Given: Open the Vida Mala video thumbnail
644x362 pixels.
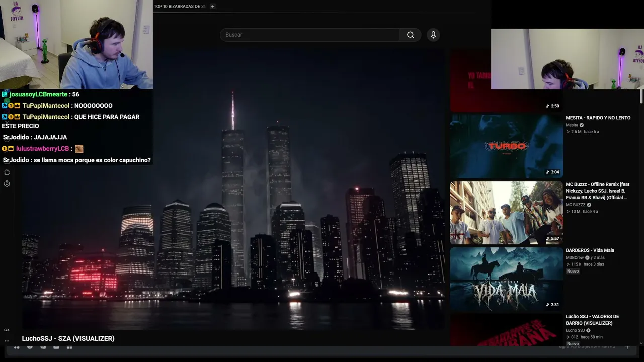Looking at the screenshot, I should pos(506,279).
